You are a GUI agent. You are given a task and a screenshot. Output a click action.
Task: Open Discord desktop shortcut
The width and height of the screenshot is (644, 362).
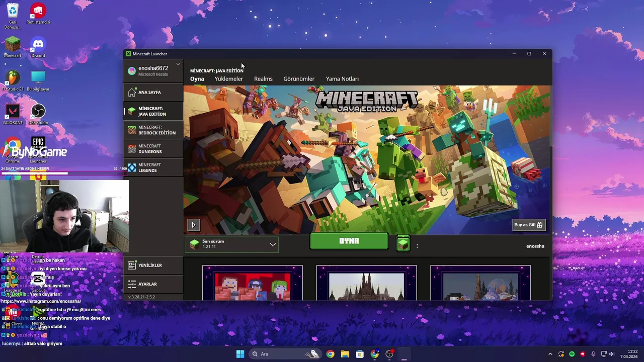(x=38, y=47)
